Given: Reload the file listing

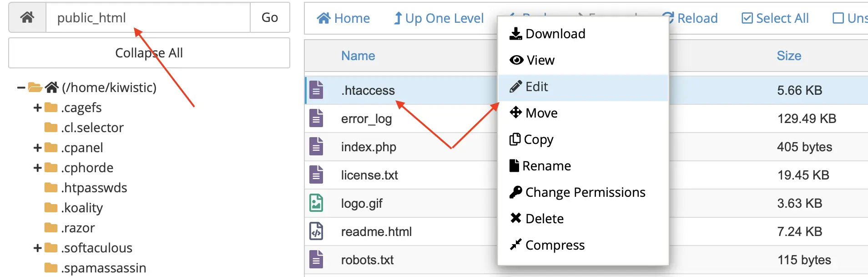Looking at the screenshot, I should [690, 18].
